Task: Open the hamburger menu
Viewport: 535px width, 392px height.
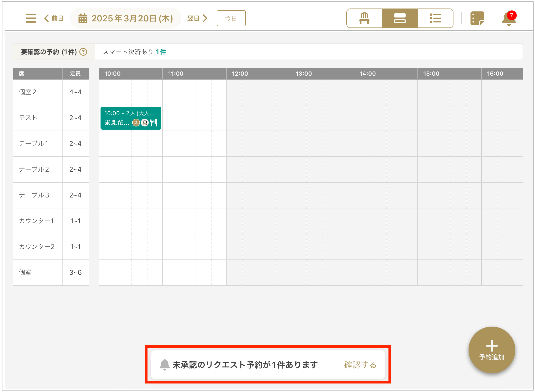Action: 31,18
